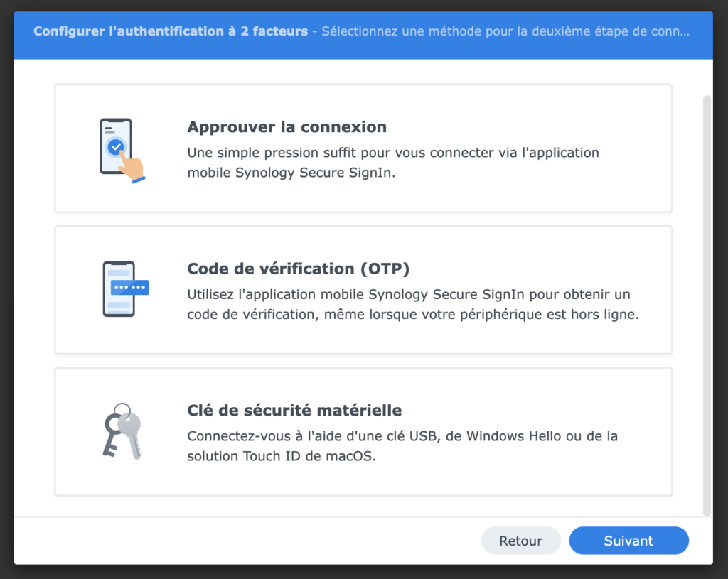Viewport: 728px width, 579px height.
Task: Click the phone OTP code icon
Action: coord(125,289)
